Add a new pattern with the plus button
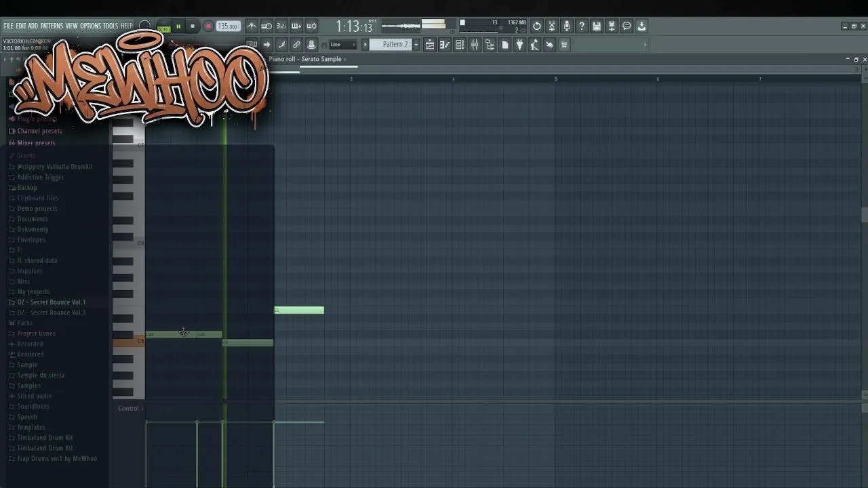The image size is (868, 488). (416, 45)
